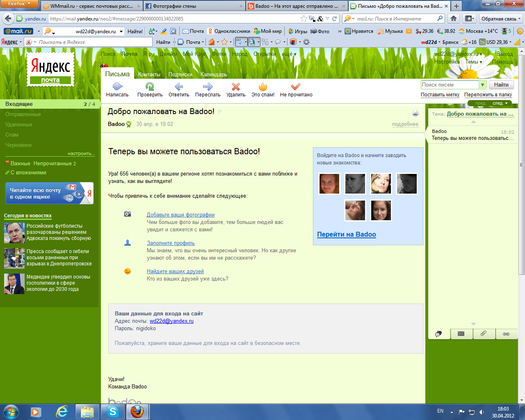Click the Yandex bar settings gear icon
The image size is (525, 420).
(x=306, y=42)
